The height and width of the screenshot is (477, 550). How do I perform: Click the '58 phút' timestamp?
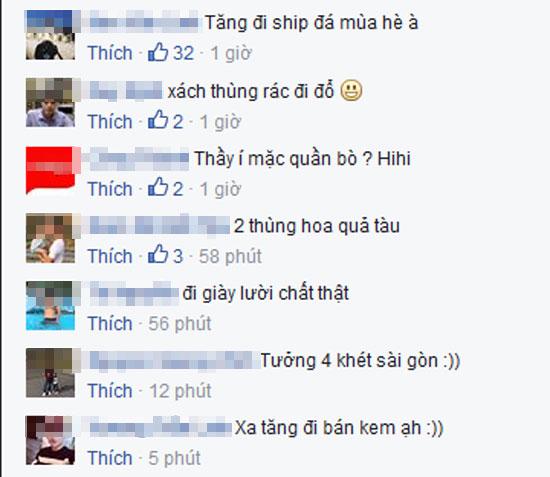point(230,256)
